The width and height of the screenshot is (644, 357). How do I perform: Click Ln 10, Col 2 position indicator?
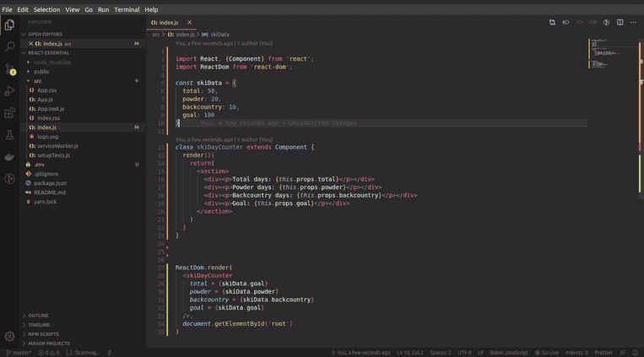click(410, 353)
